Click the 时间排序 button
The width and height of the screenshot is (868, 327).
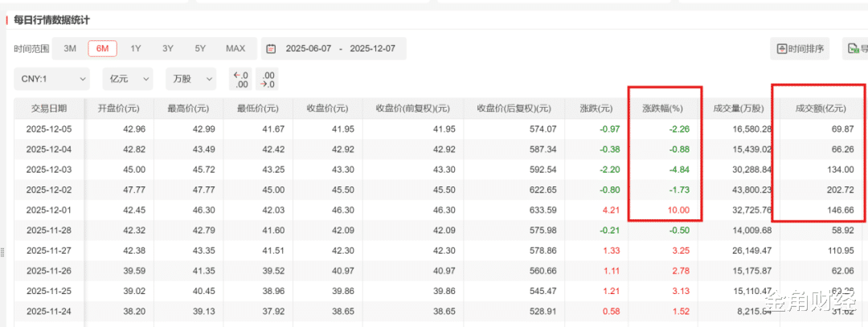(800, 49)
